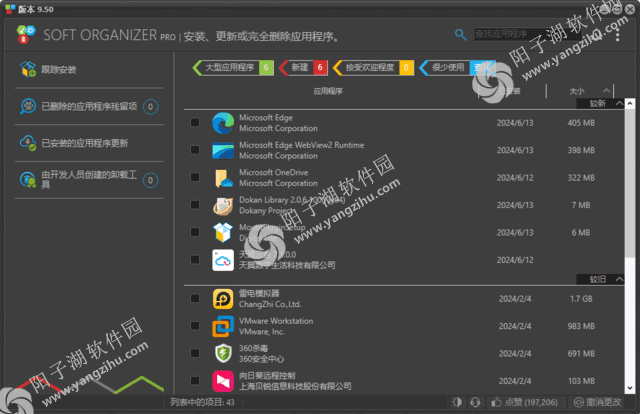Click the leftovers count badge showing 0
Viewport: 640px width, 414px height.
pyautogui.click(x=151, y=107)
